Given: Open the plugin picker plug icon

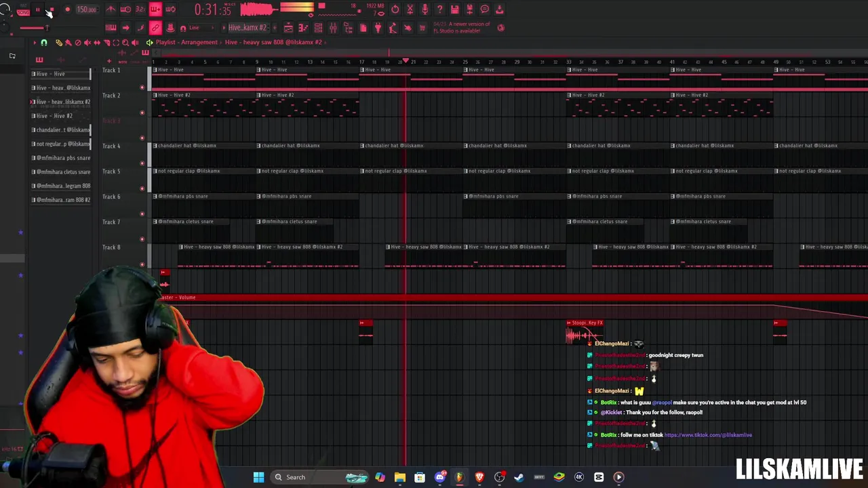Looking at the screenshot, I should pos(378,28).
